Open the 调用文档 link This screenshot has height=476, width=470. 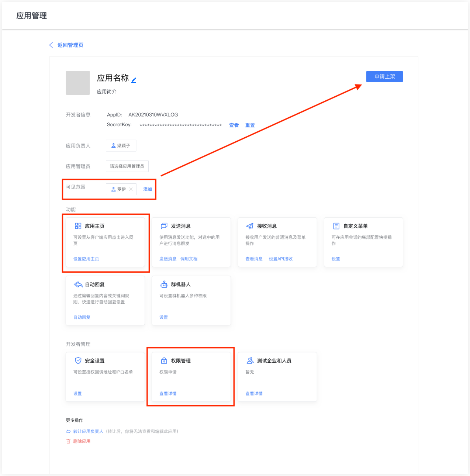[189, 259]
